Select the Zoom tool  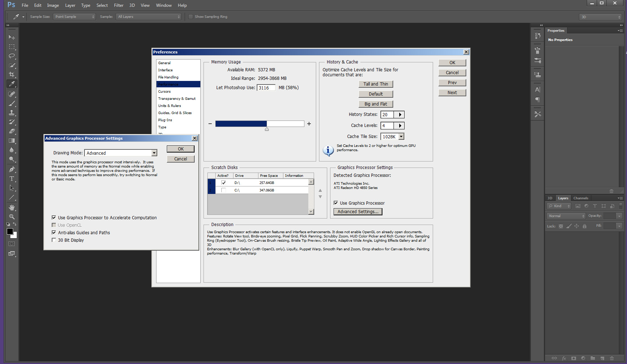[x=12, y=216]
